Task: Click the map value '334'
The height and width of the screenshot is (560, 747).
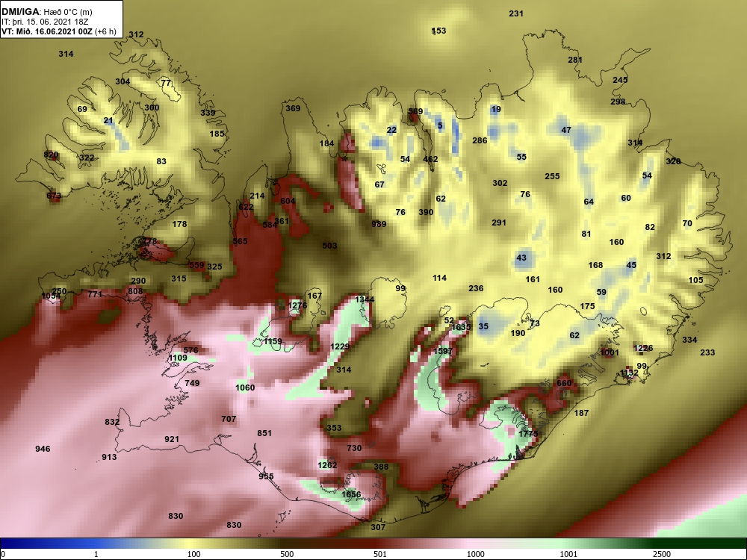Action: (689, 340)
